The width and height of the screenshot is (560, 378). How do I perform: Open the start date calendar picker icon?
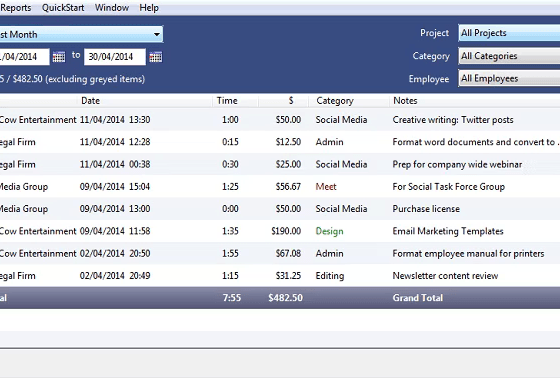coord(59,57)
